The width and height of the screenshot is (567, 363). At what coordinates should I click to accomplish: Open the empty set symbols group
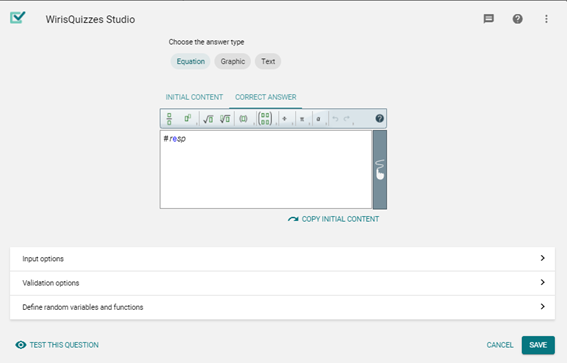(318, 119)
